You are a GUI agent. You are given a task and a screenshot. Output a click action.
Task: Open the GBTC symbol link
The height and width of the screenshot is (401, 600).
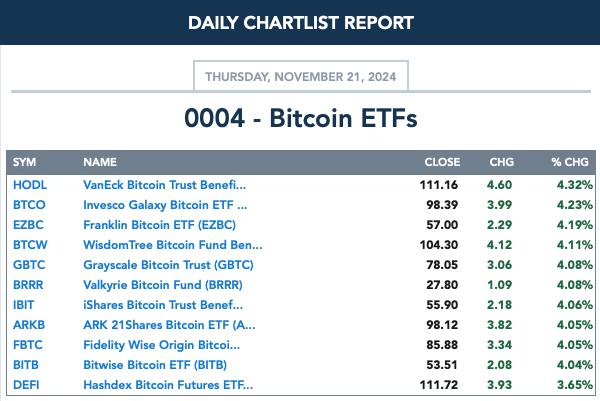click(29, 265)
